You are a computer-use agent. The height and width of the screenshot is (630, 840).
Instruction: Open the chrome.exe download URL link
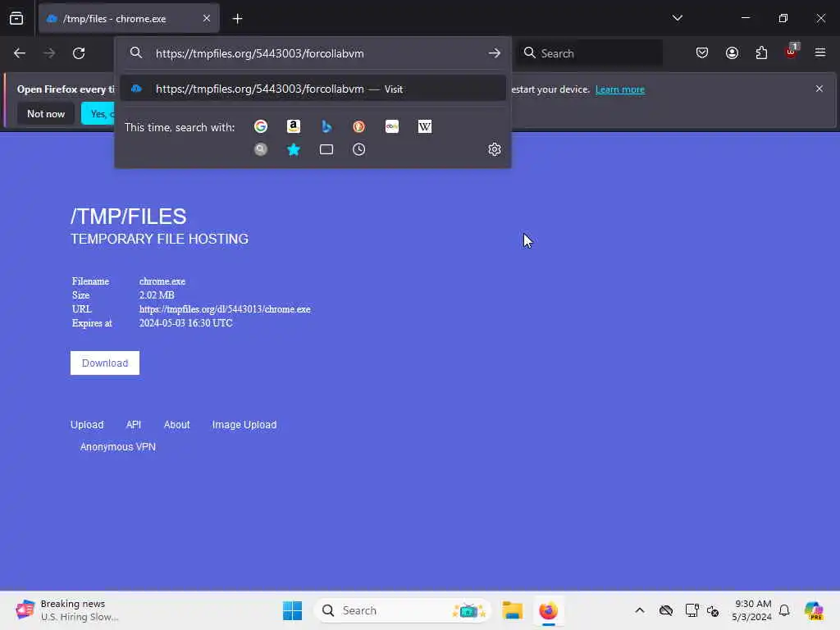[225, 309]
